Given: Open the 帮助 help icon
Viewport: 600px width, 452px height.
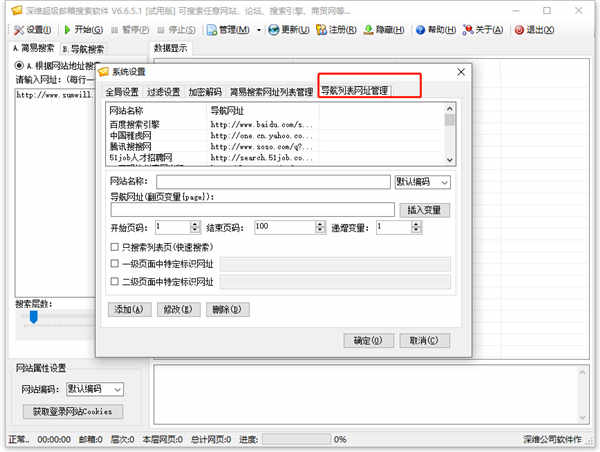Looking at the screenshot, I should pyautogui.click(x=436, y=30).
